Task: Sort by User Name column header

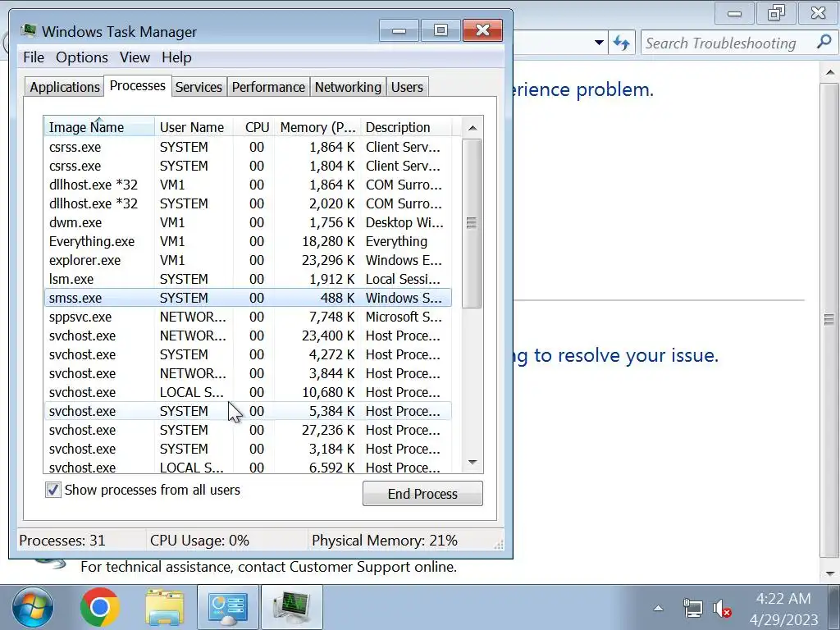Action: (x=194, y=127)
